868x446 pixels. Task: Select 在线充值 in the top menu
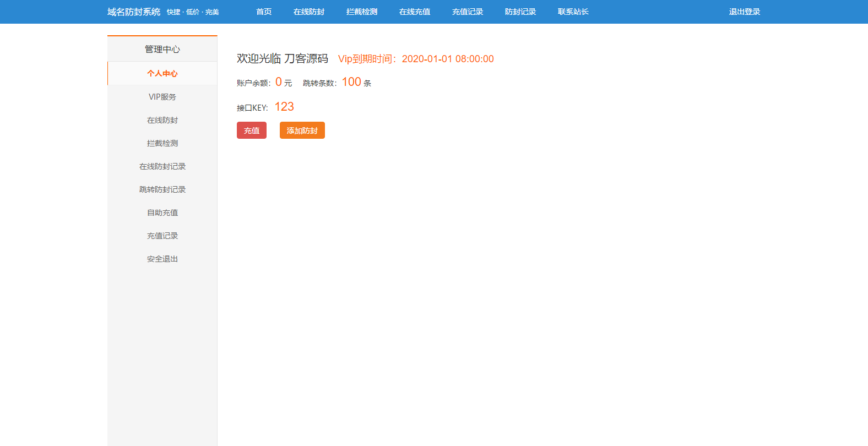[x=415, y=12]
